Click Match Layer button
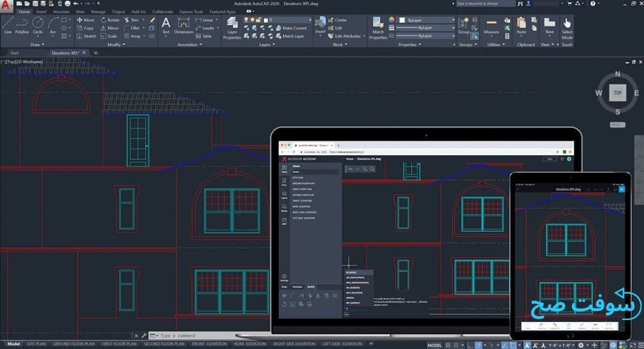Screen dimensions: 644x349 (290, 36)
